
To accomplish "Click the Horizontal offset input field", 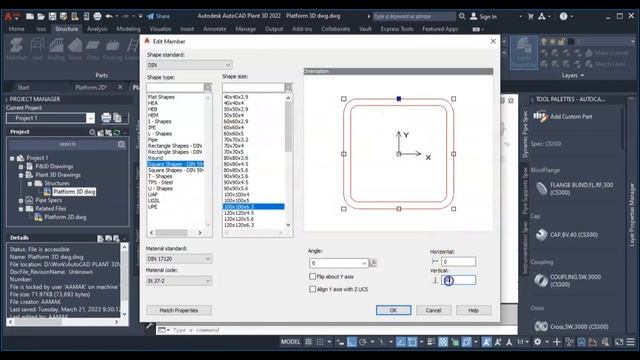I will click(x=458, y=261).
